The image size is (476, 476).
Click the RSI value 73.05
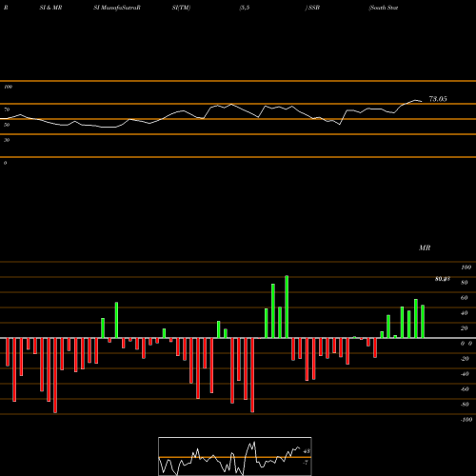(438, 99)
